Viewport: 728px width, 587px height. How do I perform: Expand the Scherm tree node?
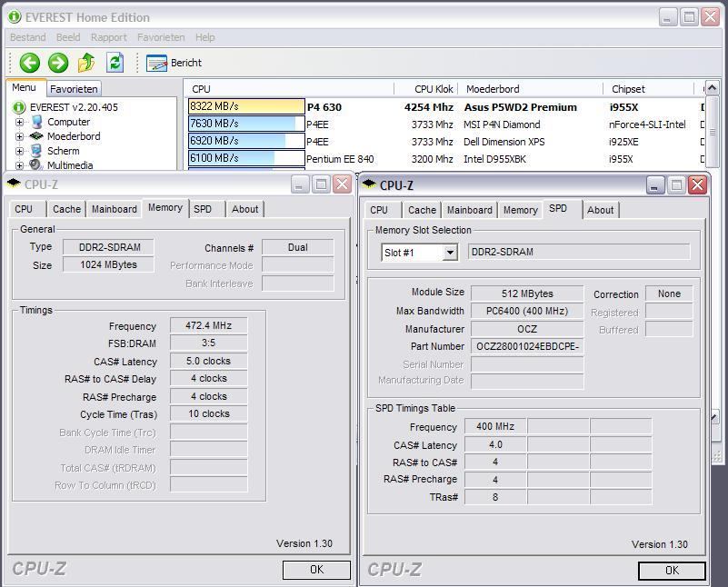click(x=19, y=151)
